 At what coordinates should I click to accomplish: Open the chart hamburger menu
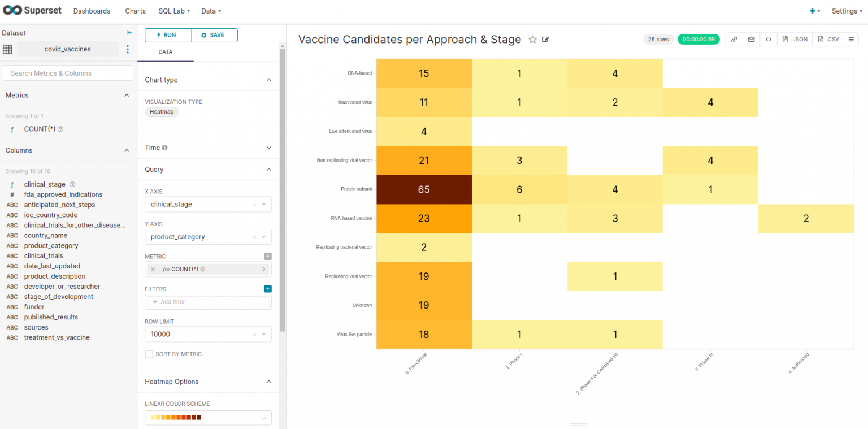tap(852, 39)
